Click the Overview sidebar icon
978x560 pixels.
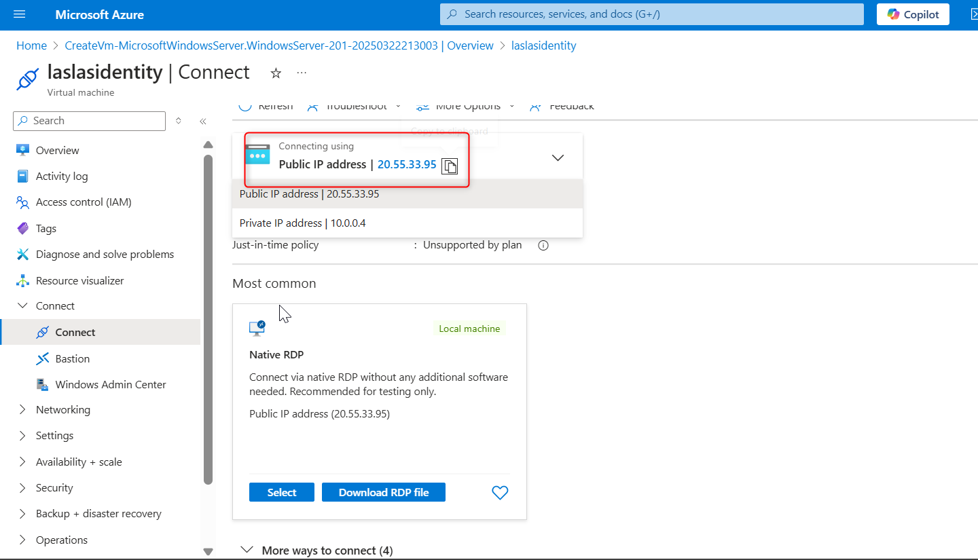coord(23,150)
